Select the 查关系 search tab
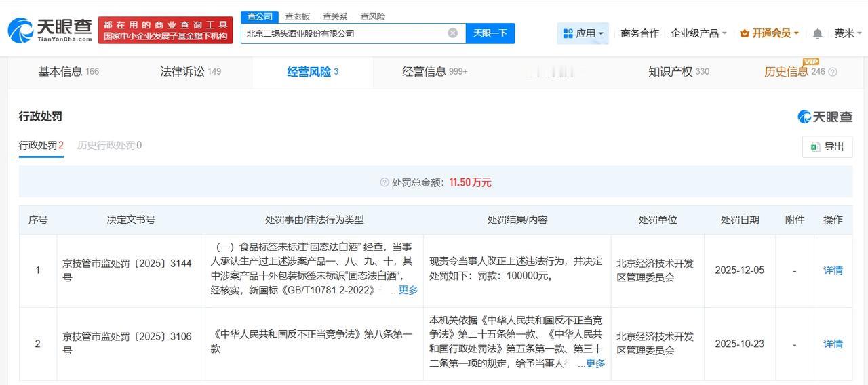868x385 pixels. [335, 16]
